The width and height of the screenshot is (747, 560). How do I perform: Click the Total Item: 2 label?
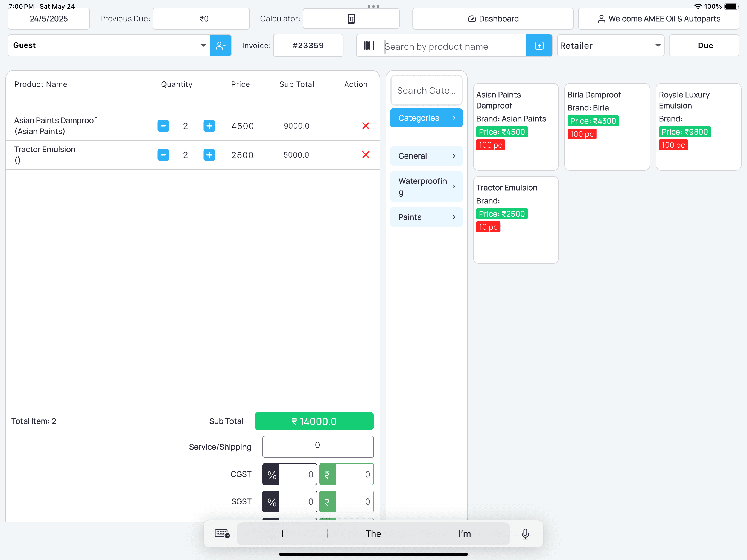(x=34, y=421)
